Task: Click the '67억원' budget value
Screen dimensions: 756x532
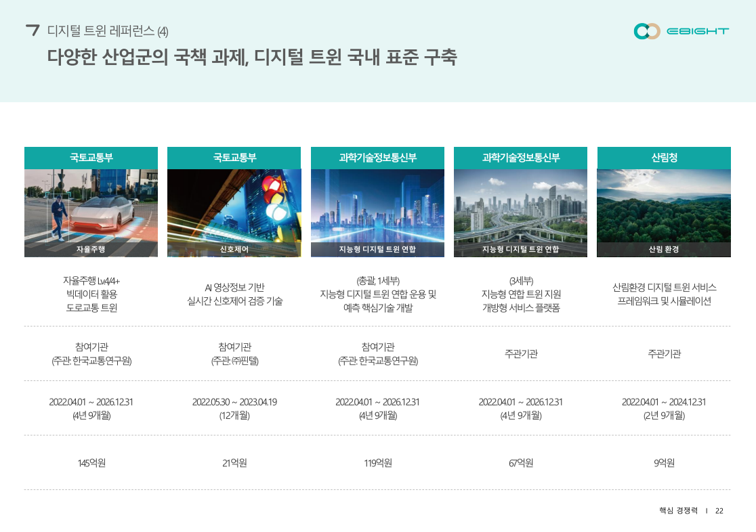Action: click(x=521, y=463)
